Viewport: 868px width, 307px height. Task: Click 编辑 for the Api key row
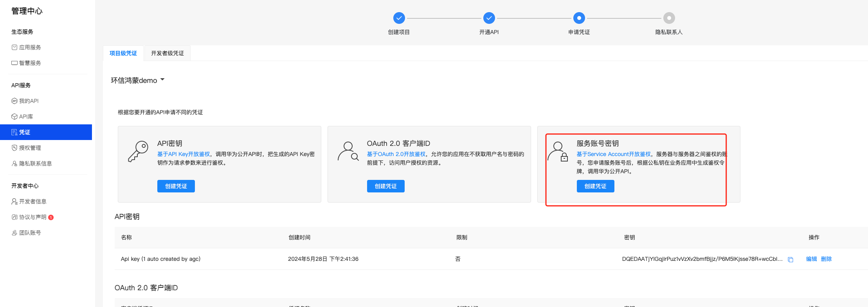point(811,259)
